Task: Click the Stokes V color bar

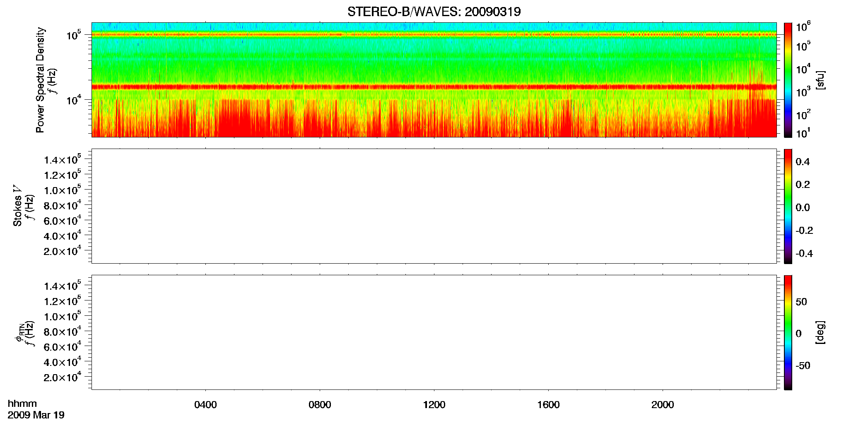Action: (x=788, y=206)
